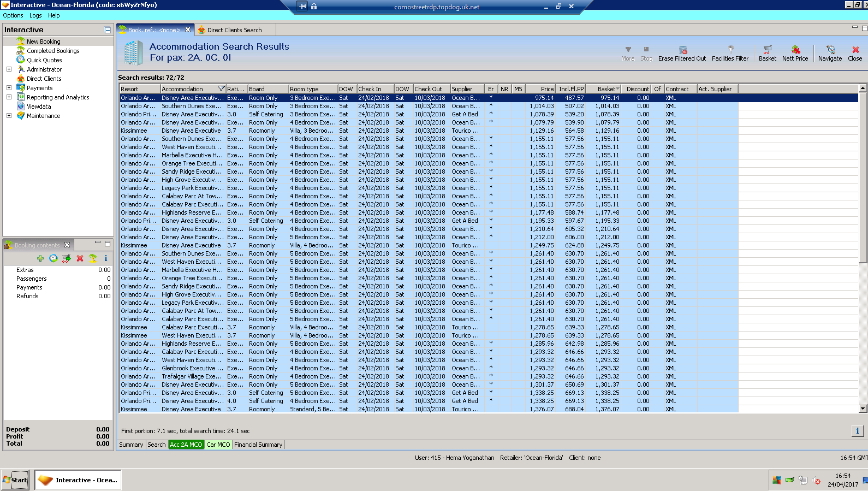The width and height of the screenshot is (868, 491).
Task: Click the More toolbar button
Action: 628,54
